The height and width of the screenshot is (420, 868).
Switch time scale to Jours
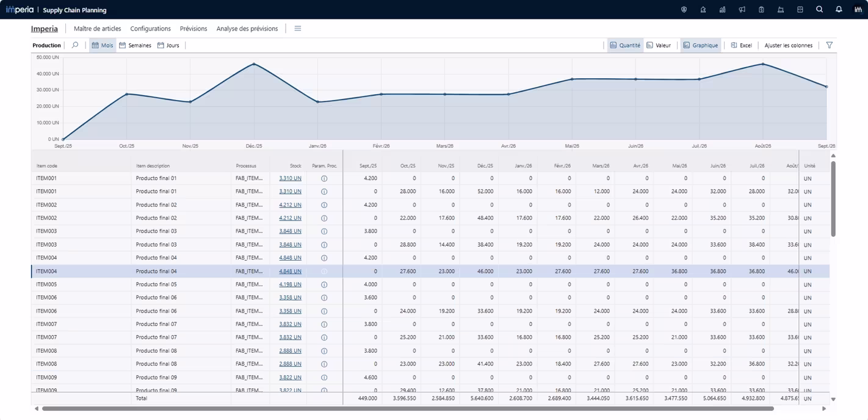coord(168,45)
